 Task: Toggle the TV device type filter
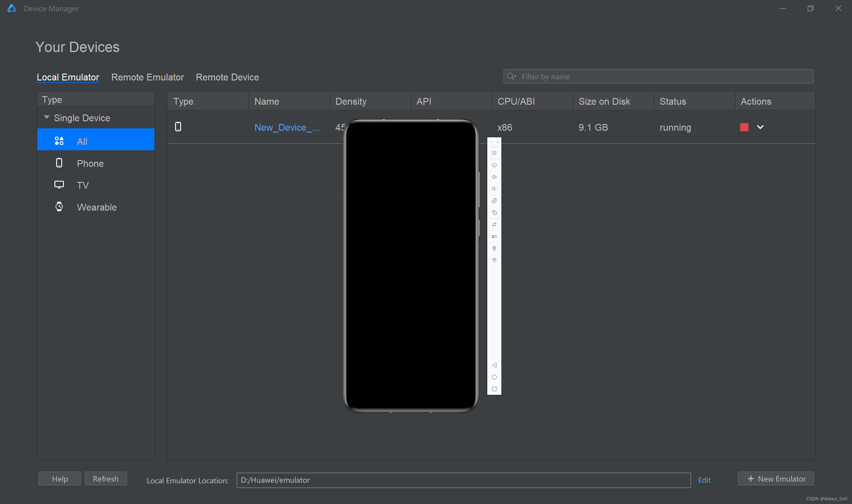[83, 185]
